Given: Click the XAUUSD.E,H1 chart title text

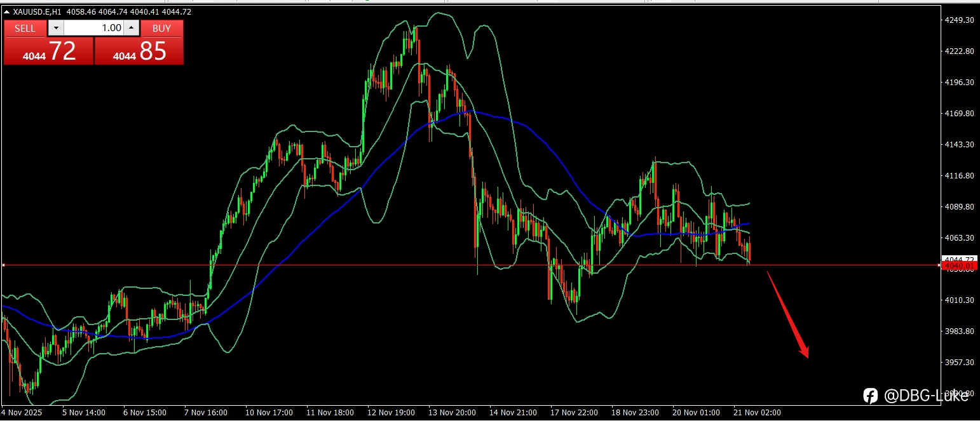Looking at the screenshot, I should (x=37, y=11).
